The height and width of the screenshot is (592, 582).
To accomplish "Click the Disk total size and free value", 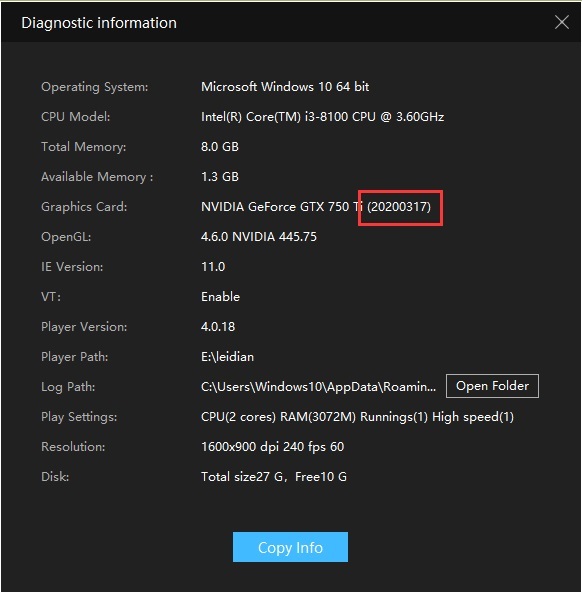I will point(274,476).
